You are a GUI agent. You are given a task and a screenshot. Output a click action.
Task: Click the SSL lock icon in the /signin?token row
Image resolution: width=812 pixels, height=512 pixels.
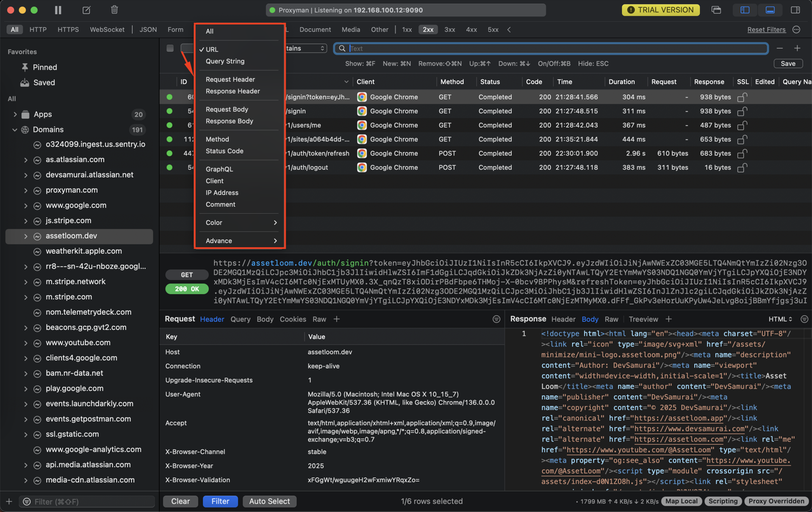coord(742,97)
